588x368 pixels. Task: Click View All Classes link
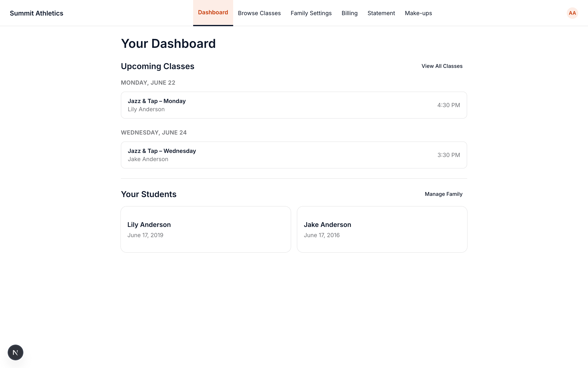(x=442, y=66)
